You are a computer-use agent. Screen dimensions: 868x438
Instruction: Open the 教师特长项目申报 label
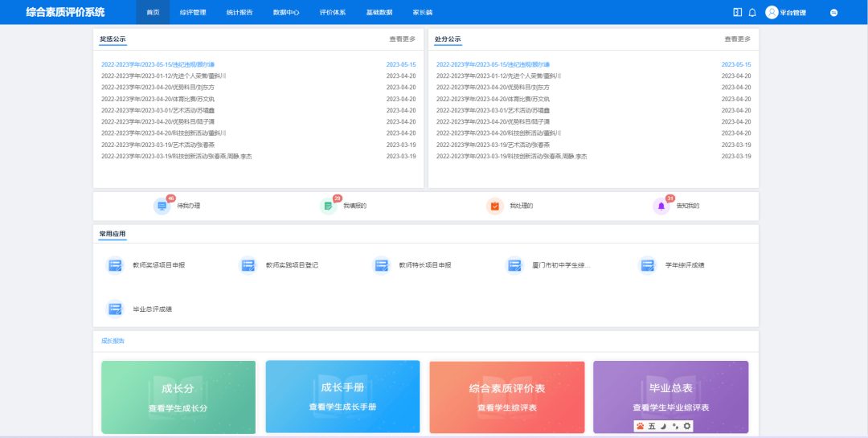click(x=425, y=265)
